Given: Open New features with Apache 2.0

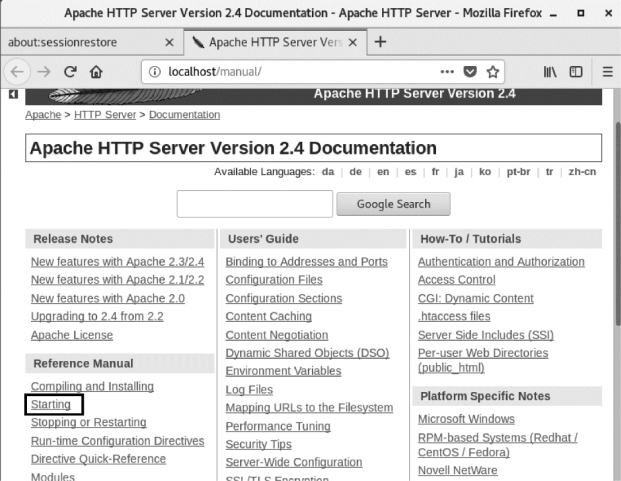Looking at the screenshot, I should coord(108,298).
